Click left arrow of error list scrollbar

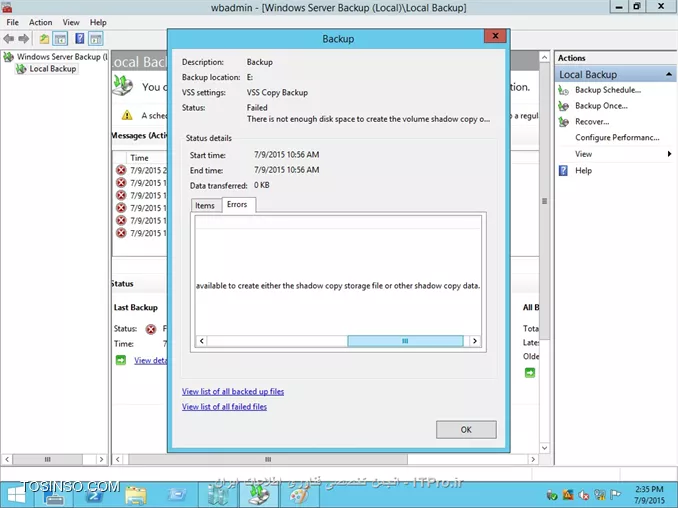(201, 341)
